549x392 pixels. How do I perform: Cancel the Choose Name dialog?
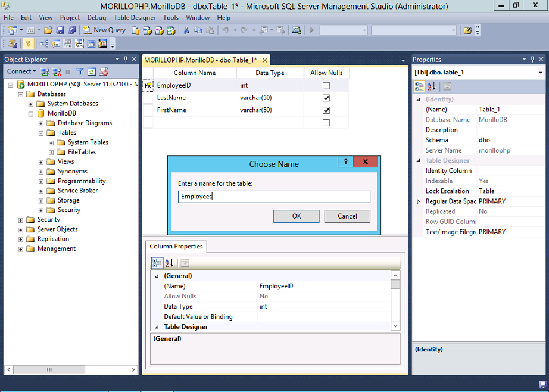[x=347, y=216]
